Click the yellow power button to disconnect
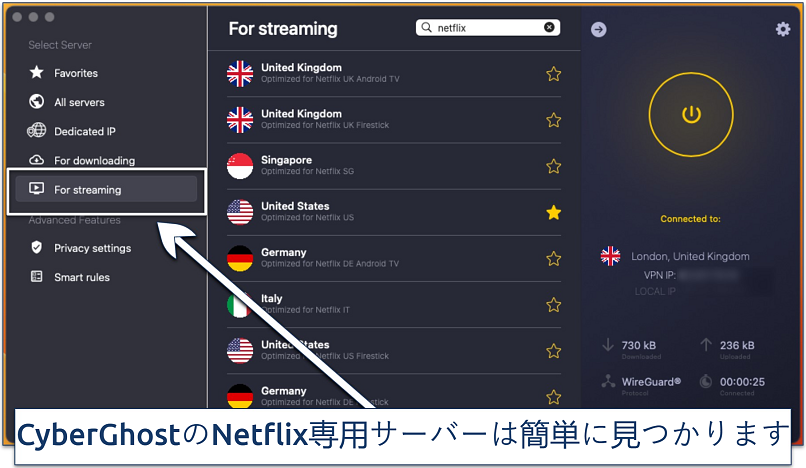806x468 pixels. [x=691, y=115]
